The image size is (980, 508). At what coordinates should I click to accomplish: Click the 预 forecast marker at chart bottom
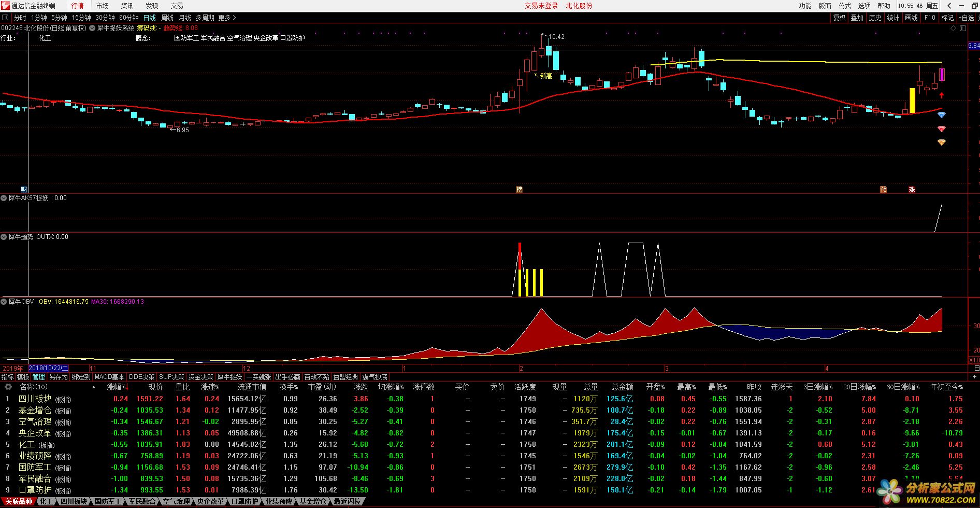coord(883,189)
